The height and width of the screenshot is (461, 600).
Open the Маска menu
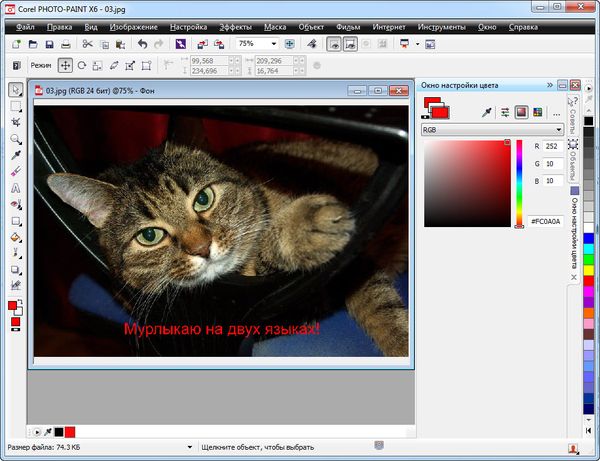coord(276,26)
